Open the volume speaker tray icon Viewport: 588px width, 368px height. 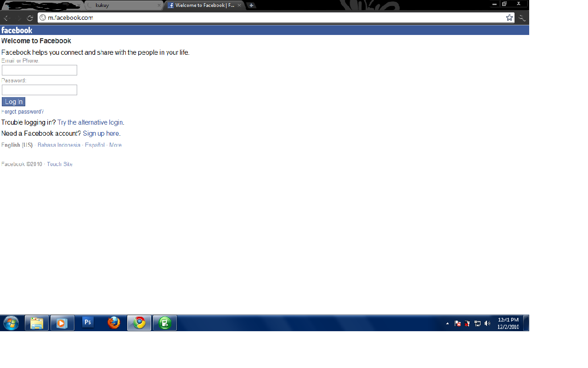pos(487,323)
